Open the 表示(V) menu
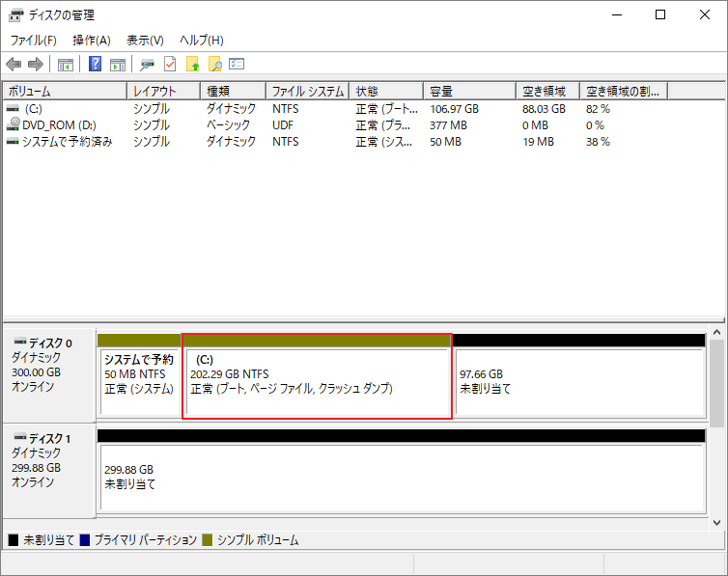This screenshot has width=728, height=576. coord(146,41)
